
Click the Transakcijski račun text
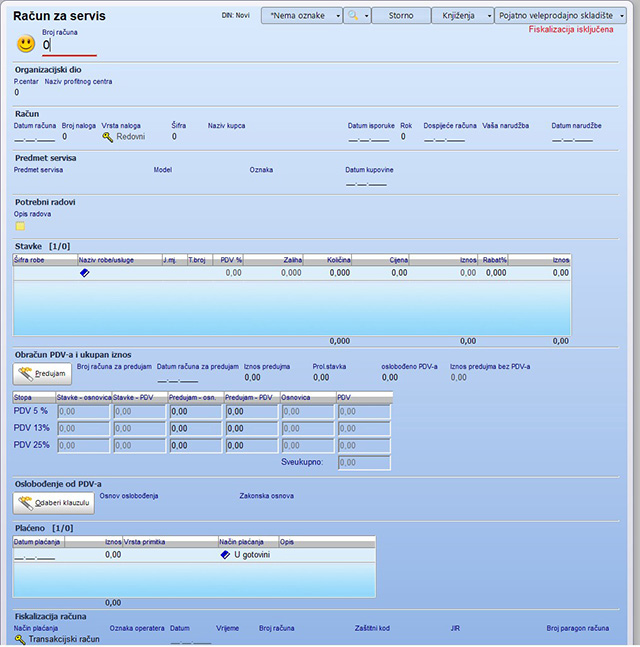coord(64,639)
